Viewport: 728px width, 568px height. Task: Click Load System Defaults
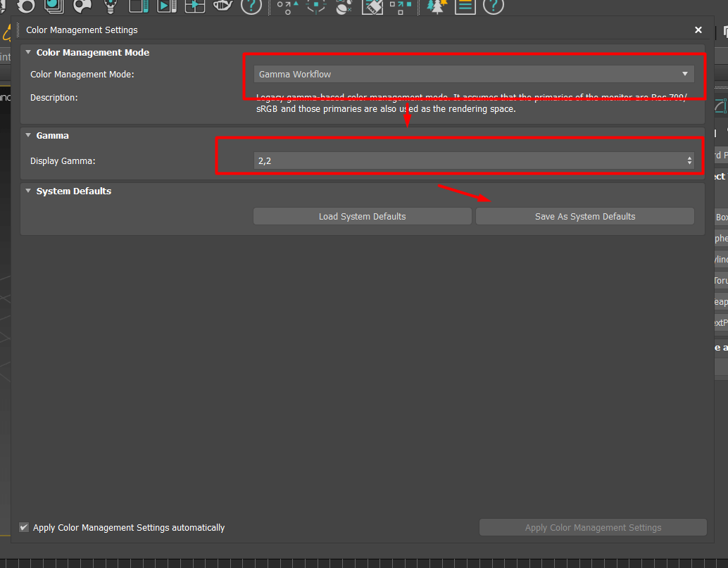point(362,216)
